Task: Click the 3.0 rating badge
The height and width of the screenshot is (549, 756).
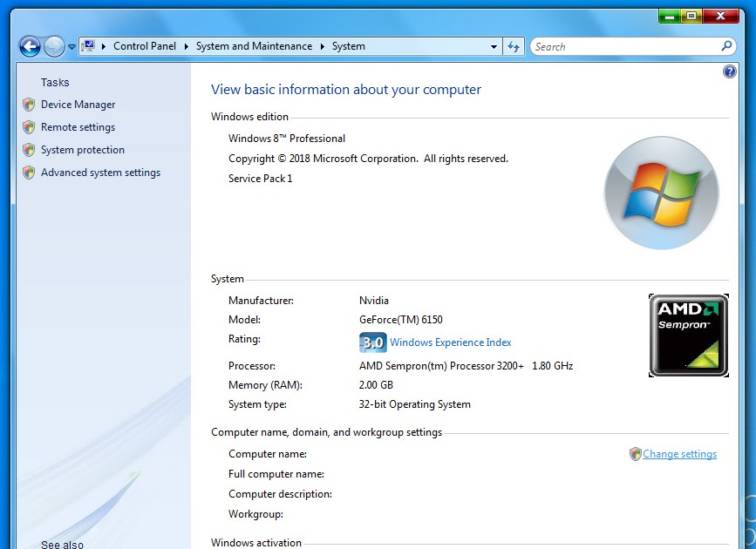Action: point(372,342)
